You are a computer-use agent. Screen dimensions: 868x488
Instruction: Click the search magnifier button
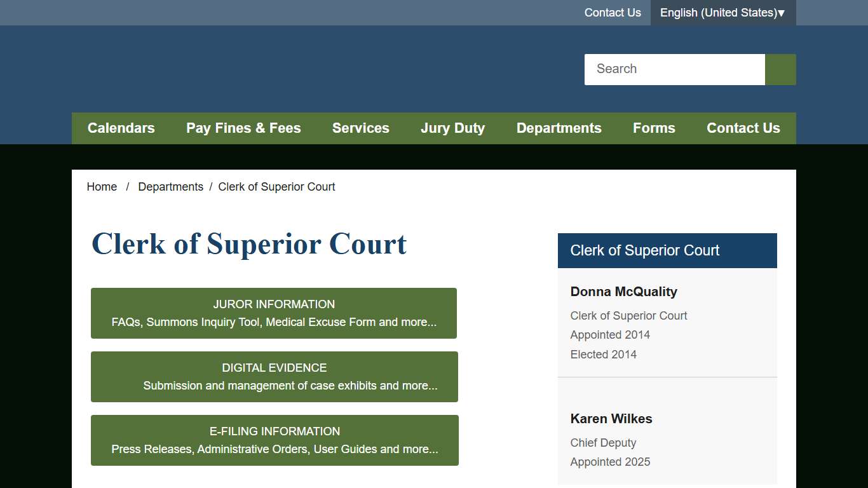(780, 69)
